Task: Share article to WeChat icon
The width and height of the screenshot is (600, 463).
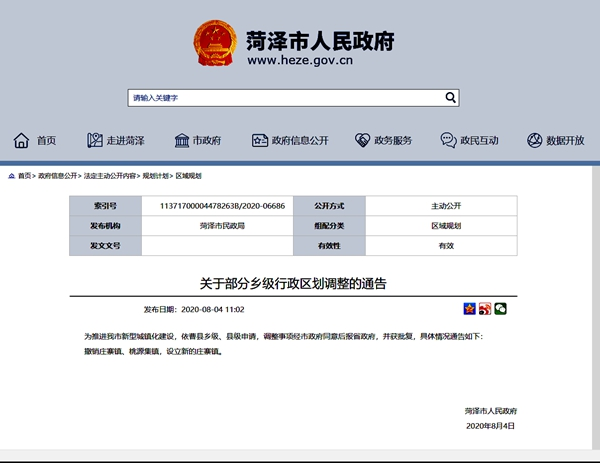Action: click(x=500, y=309)
